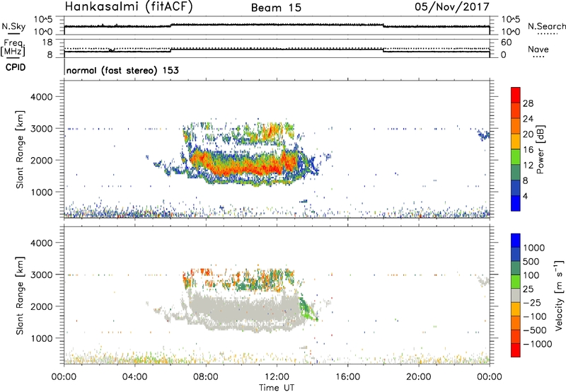Click the Velocity [m s⁻¹] colorbar label
The width and height of the screenshot is (566, 392).
559,295
